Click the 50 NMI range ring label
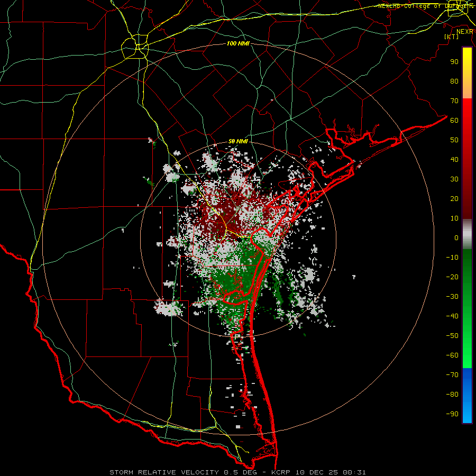This screenshot has width=476, height=476. pyautogui.click(x=239, y=141)
